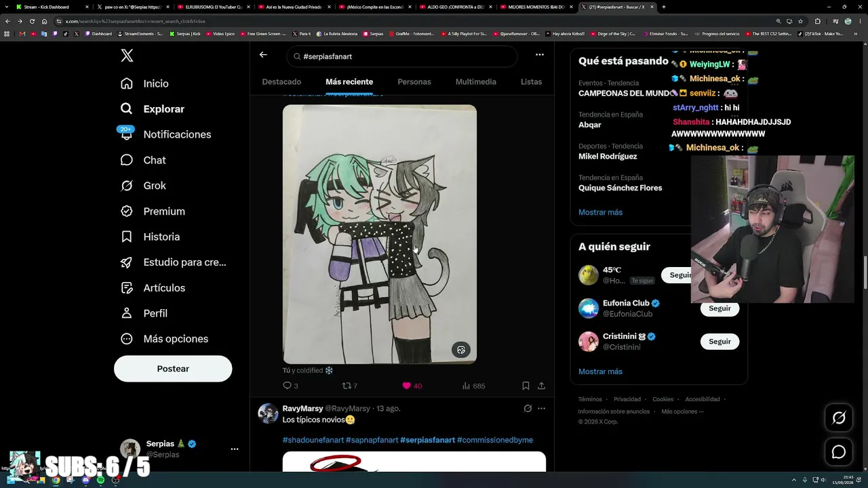Open the floating Grok button
Screen dimensions: 868x488
pos(839,418)
